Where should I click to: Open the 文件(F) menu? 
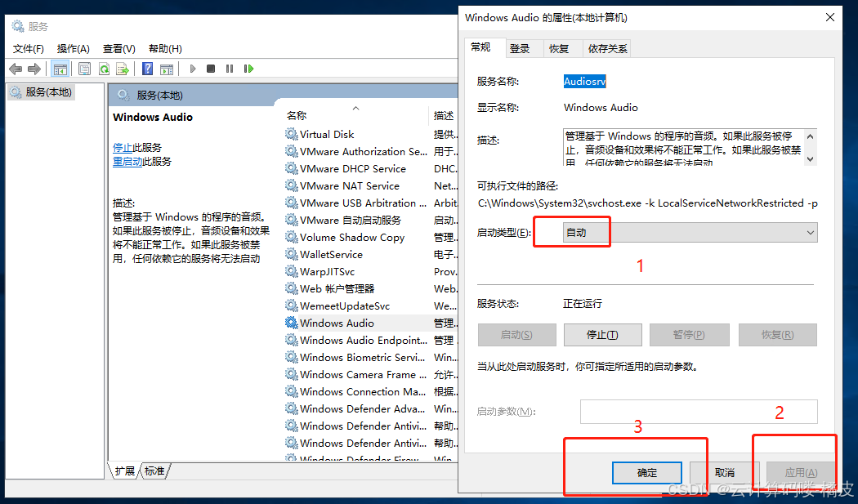(x=29, y=49)
